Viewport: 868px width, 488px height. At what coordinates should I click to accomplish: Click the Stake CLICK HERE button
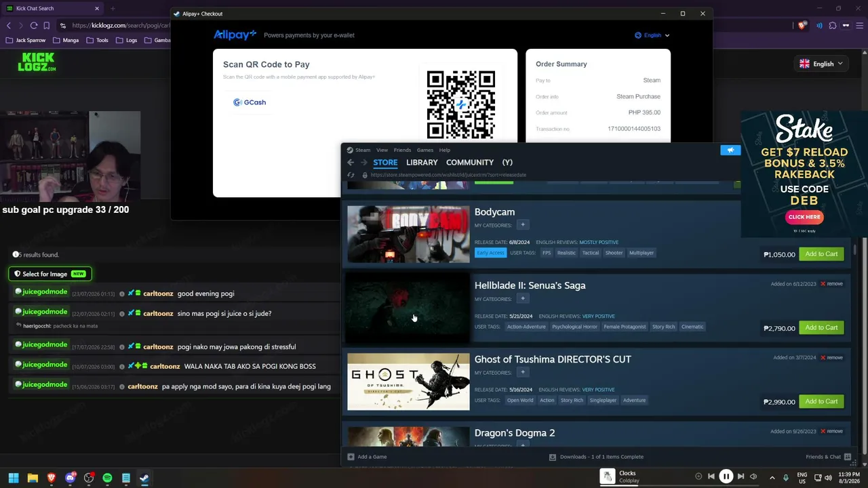[804, 217]
